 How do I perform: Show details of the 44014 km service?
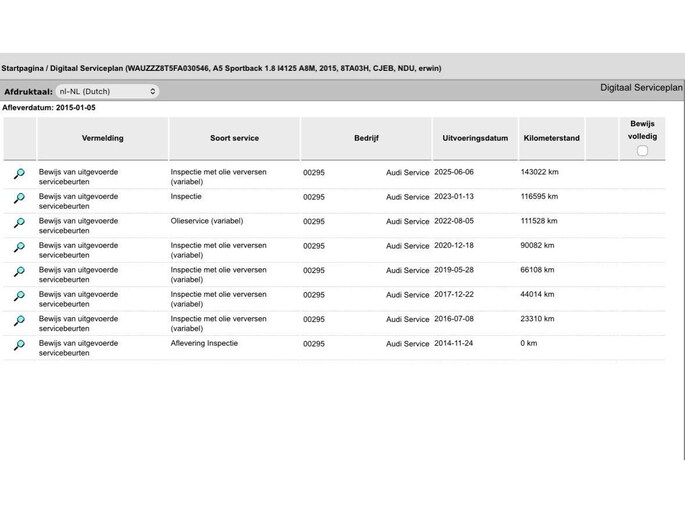tap(19, 297)
